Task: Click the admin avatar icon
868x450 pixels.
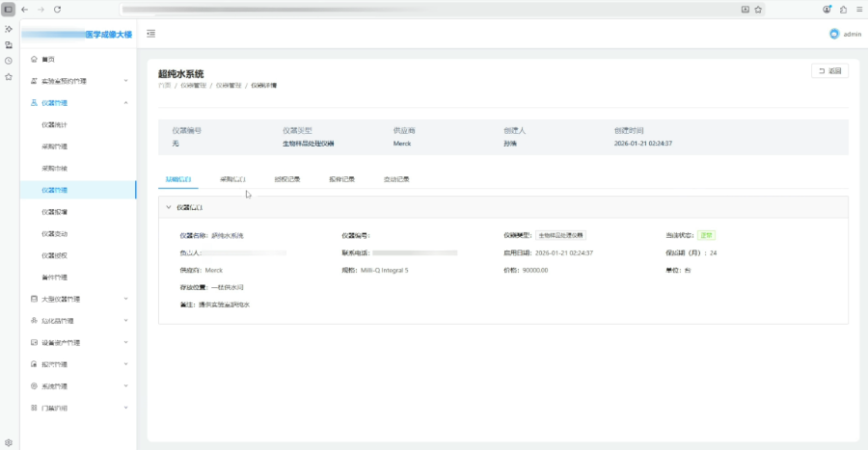Action: click(834, 35)
